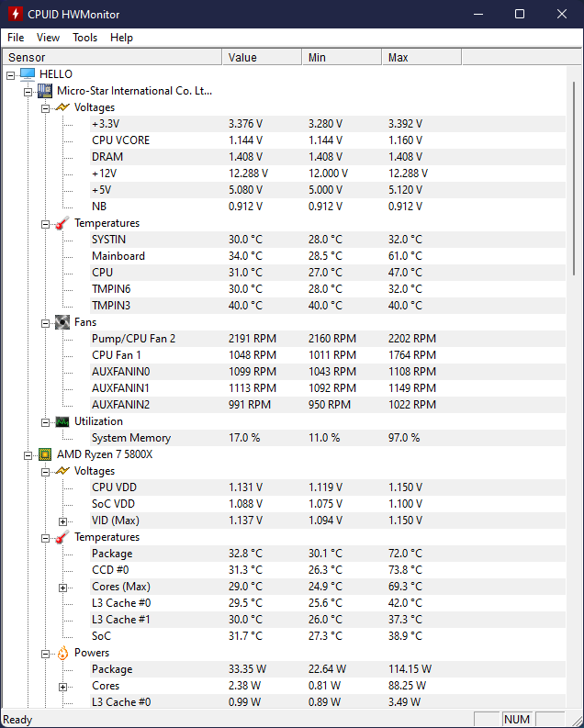This screenshot has height=728, width=584.
Task: Click the Ryzen Temperatures thermometer icon
Action: point(62,537)
